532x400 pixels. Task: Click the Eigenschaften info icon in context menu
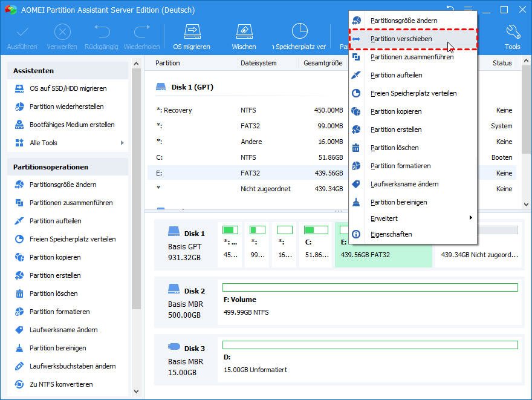coord(356,234)
